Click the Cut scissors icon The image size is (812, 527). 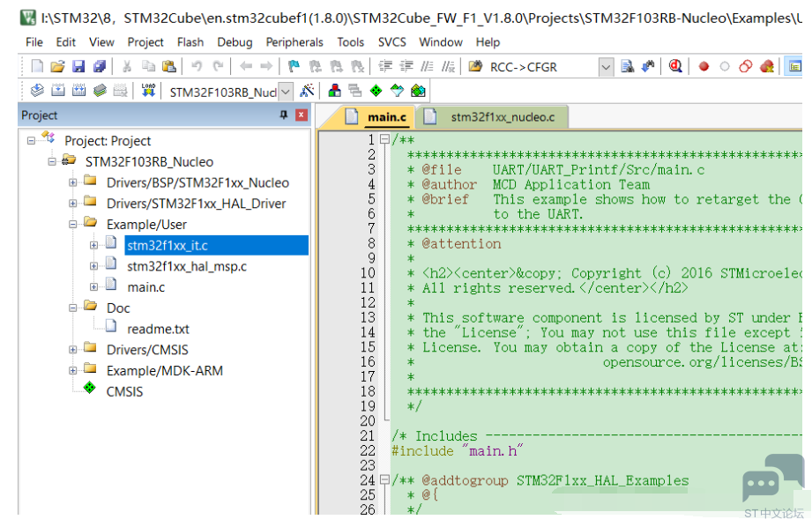[x=127, y=66]
